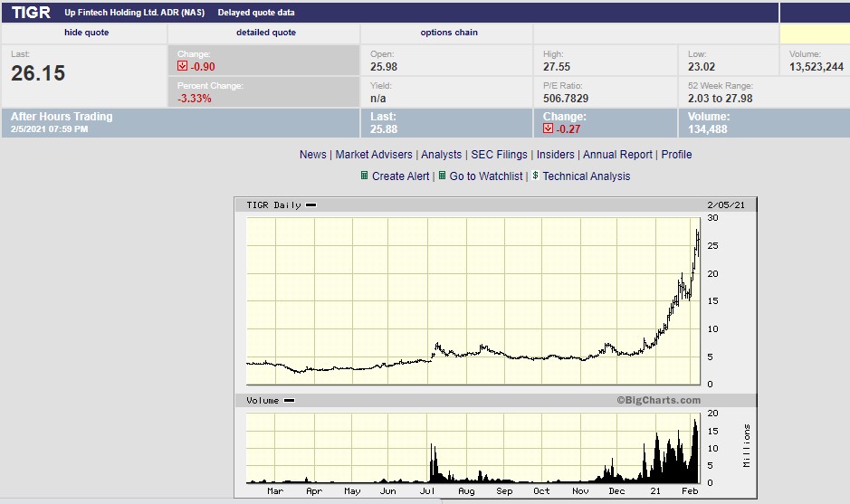Screen dimensions: 850x504
Task: Click the 'Technical Analysis' text link
Action: coord(587,176)
